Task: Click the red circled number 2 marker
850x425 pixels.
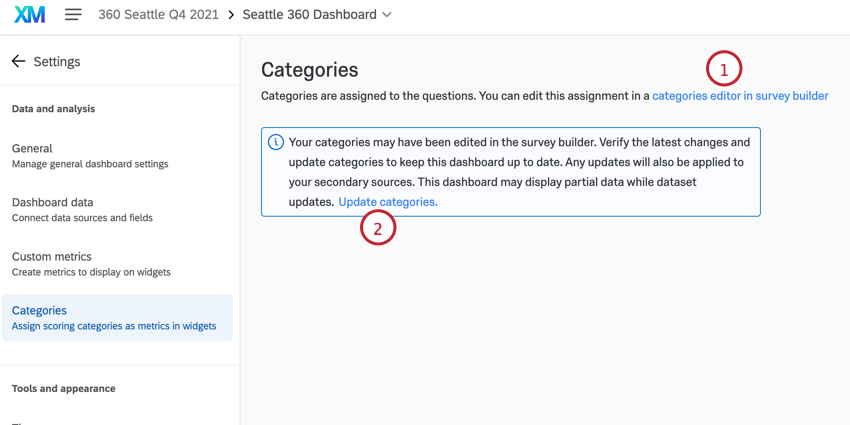Action: tap(378, 228)
